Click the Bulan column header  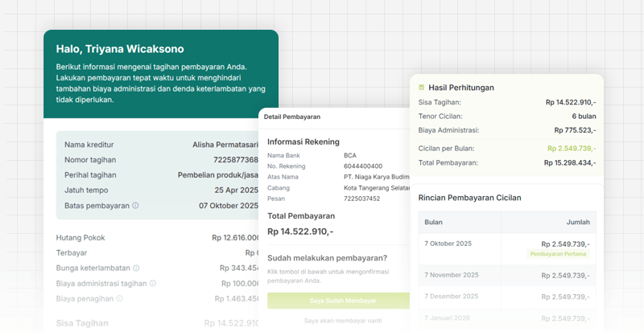(x=433, y=222)
